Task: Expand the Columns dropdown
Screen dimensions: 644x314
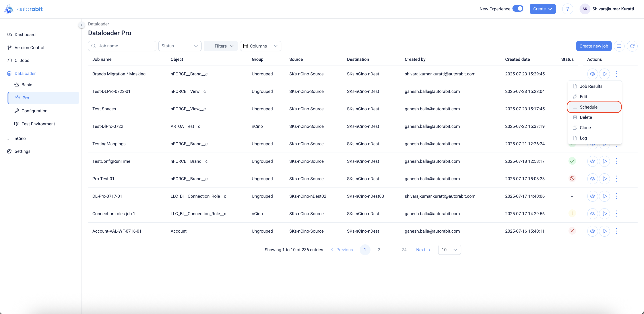Action: [260, 46]
